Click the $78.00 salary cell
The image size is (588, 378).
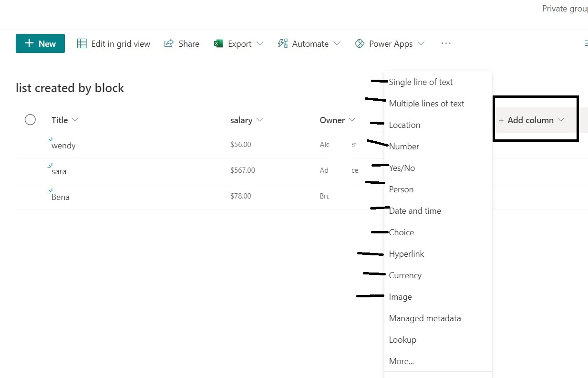point(240,196)
